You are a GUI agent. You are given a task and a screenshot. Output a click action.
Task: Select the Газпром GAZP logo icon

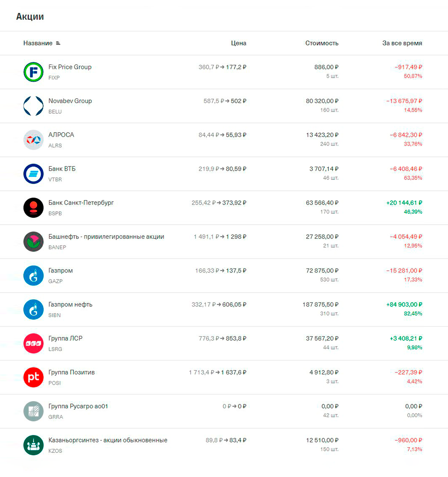click(33, 275)
